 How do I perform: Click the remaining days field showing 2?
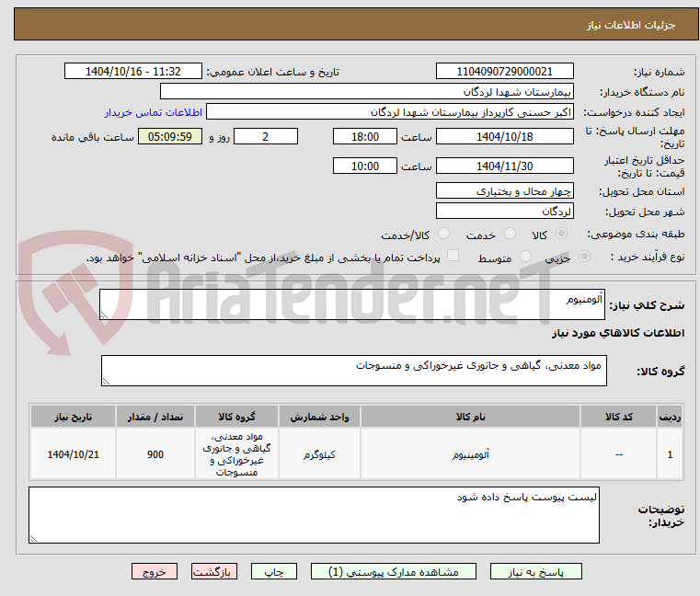click(x=266, y=137)
